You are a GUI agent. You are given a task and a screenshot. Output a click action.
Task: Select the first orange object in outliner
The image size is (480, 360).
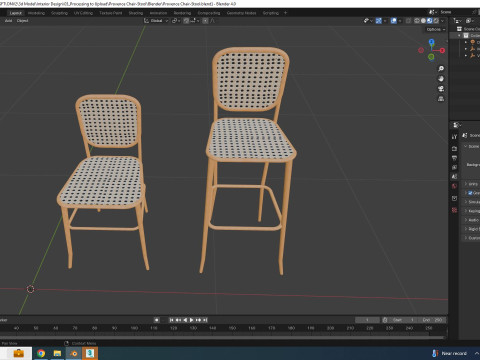(472, 42)
